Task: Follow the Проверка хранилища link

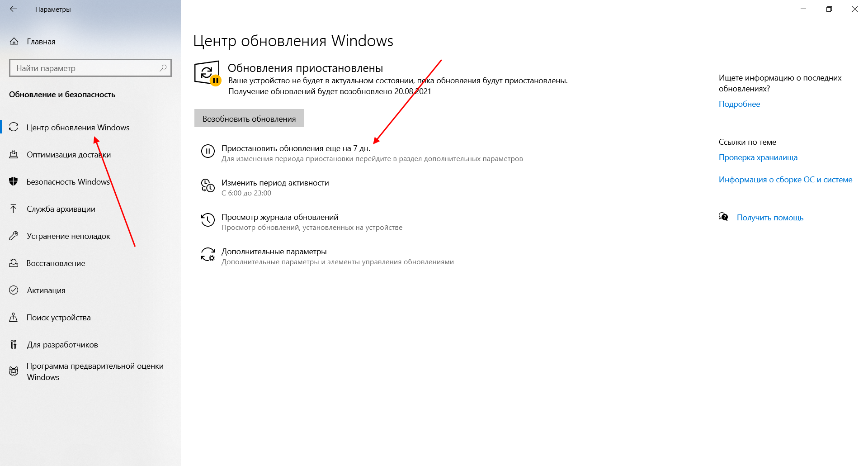Action: coord(758,157)
